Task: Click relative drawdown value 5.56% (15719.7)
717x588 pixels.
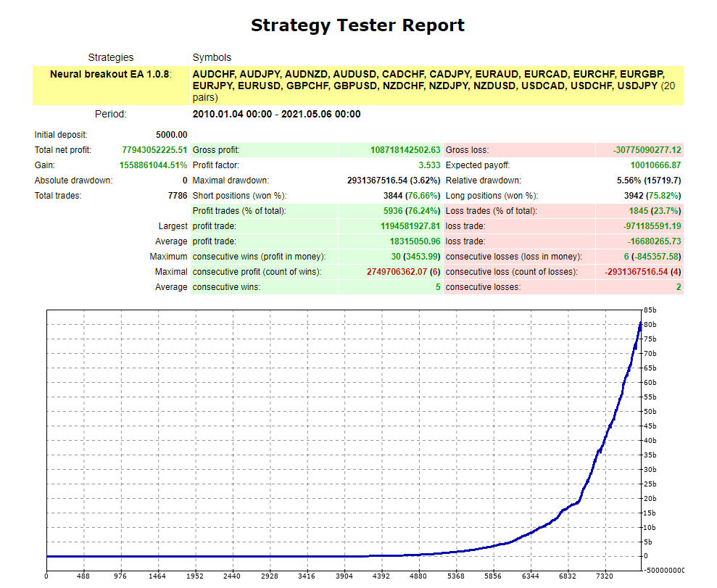Action: (x=649, y=180)
